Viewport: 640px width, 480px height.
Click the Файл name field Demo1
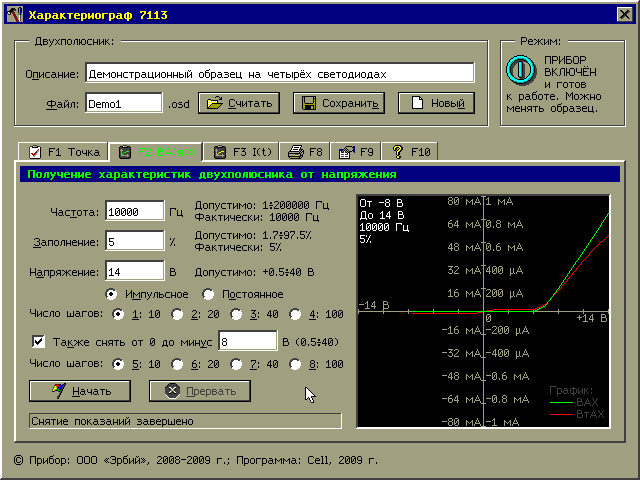(124, 103)
